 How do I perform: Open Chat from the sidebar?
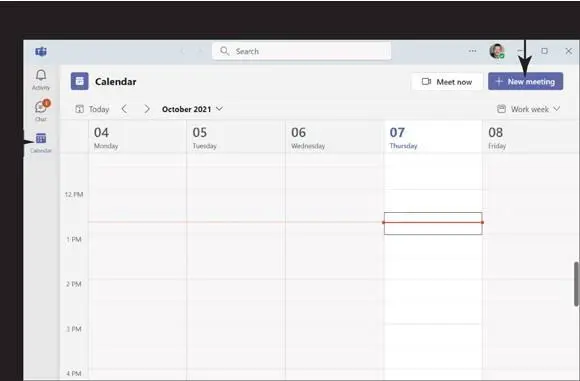click(41, 110)
